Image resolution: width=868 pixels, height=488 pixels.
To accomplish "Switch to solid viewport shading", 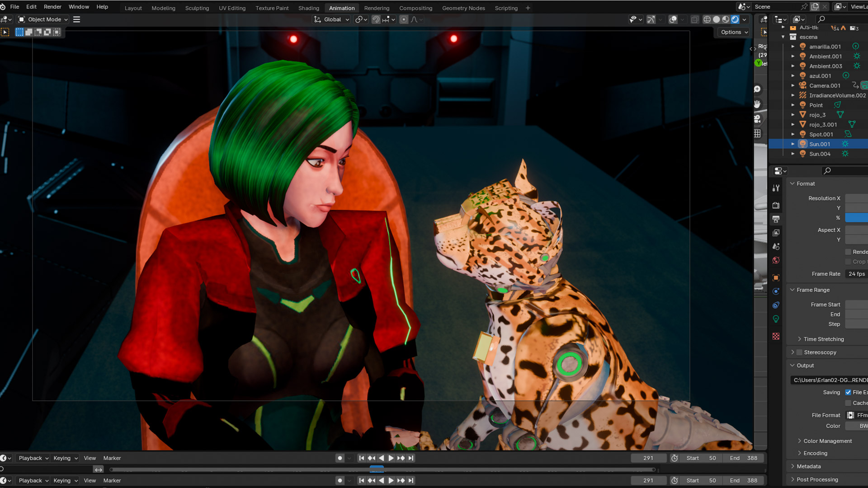I will click(x=717, y=19).
